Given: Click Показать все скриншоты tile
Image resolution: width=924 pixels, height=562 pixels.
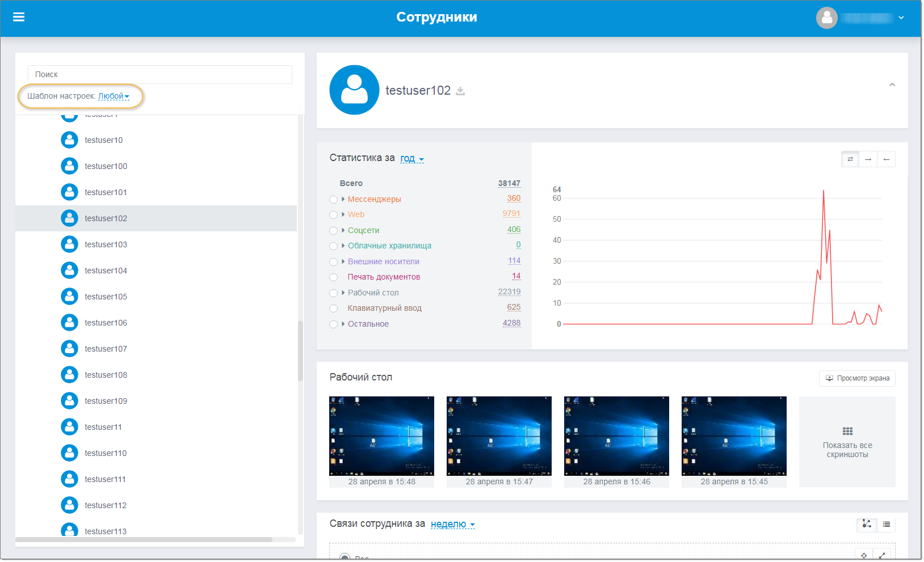Looking at the screenshot, I should pos(847,442).
